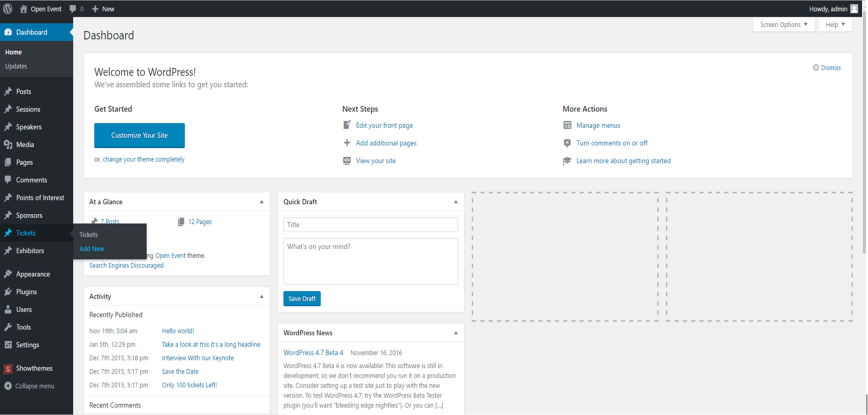
Task: Click the Tools wrench icon
Action: point(8,327)
